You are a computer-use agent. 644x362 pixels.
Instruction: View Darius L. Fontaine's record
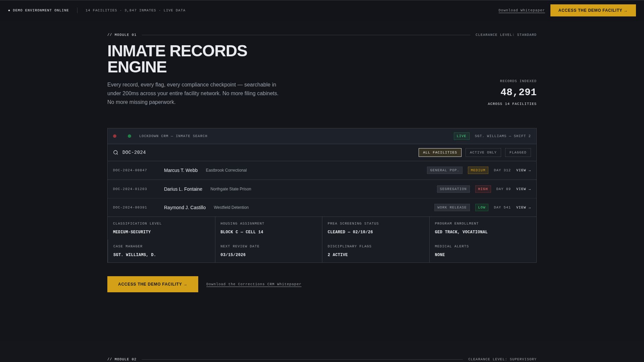pyautogui.click(x=523, y=189)
